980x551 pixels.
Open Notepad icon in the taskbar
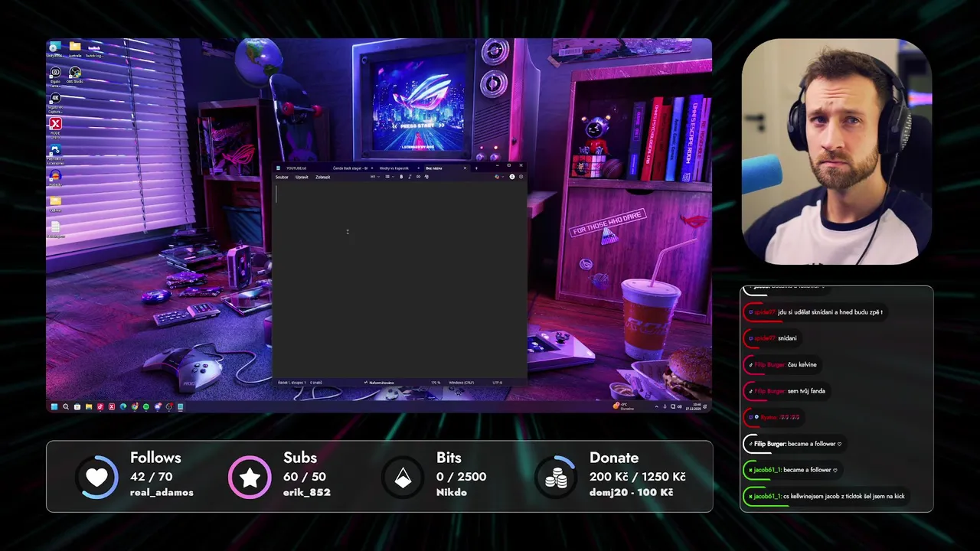(x=181, y=406)
